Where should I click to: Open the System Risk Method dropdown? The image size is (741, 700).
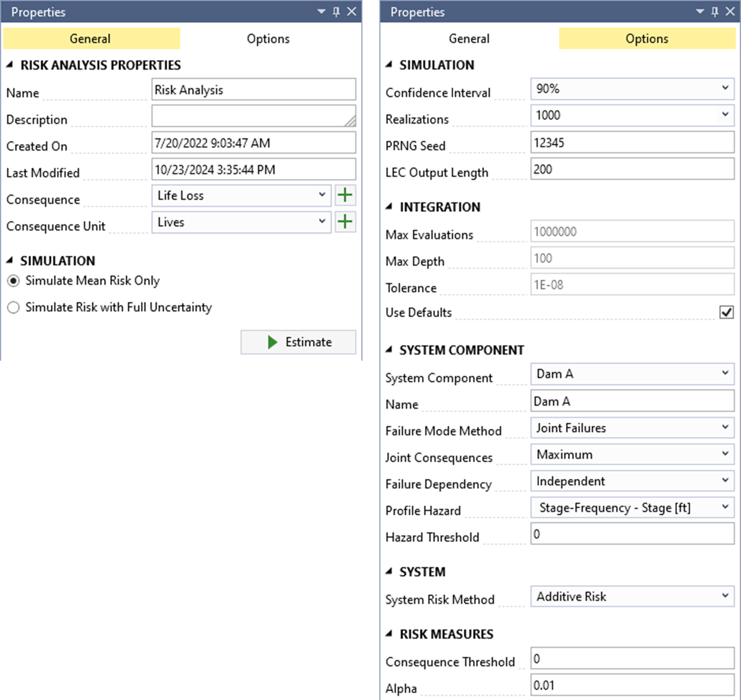[x=725, y=596]
